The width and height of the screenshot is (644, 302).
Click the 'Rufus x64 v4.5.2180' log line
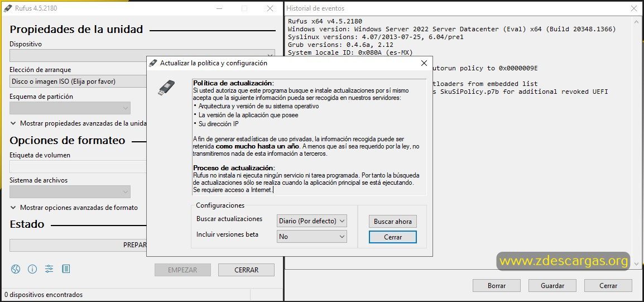click(x=325, y=21)
